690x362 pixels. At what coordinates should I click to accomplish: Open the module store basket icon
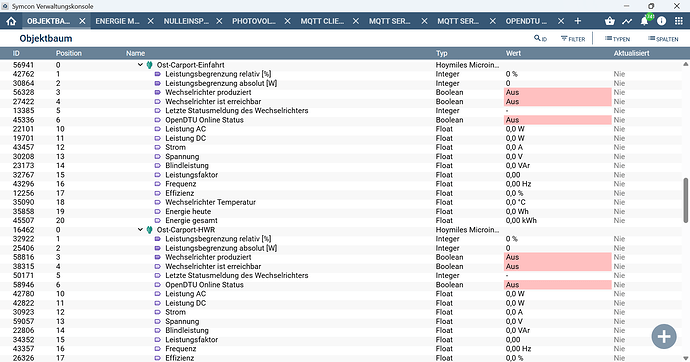[609, 21]
